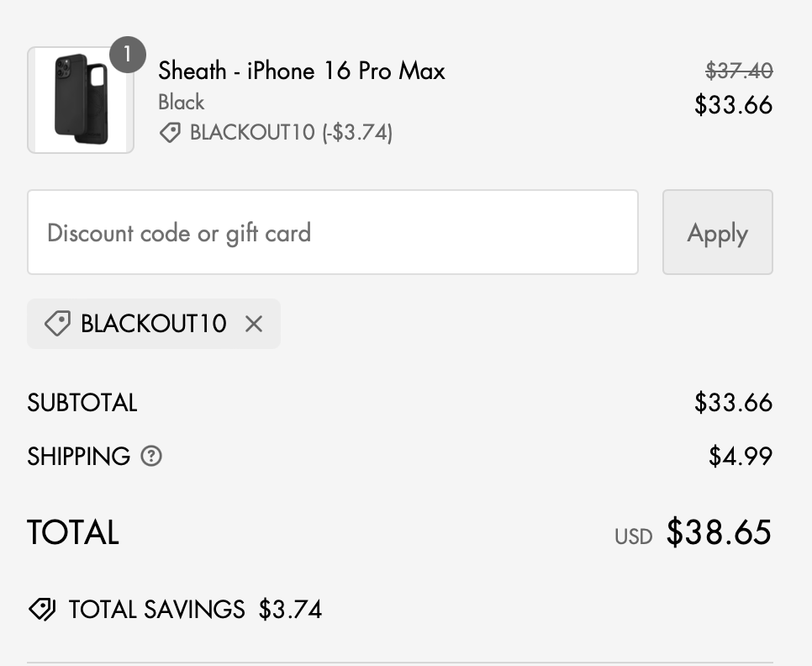Click the Sheath phone case product thumbnail

[81, 100]
